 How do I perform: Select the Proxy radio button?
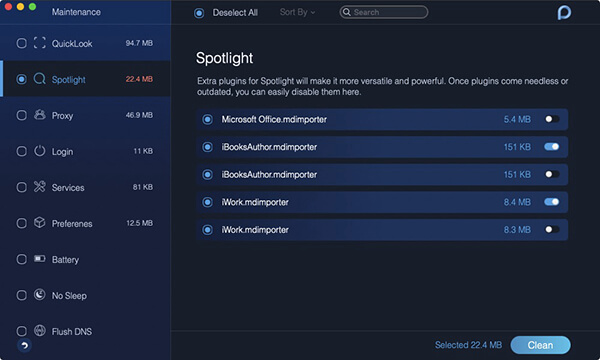coord(21,115)
